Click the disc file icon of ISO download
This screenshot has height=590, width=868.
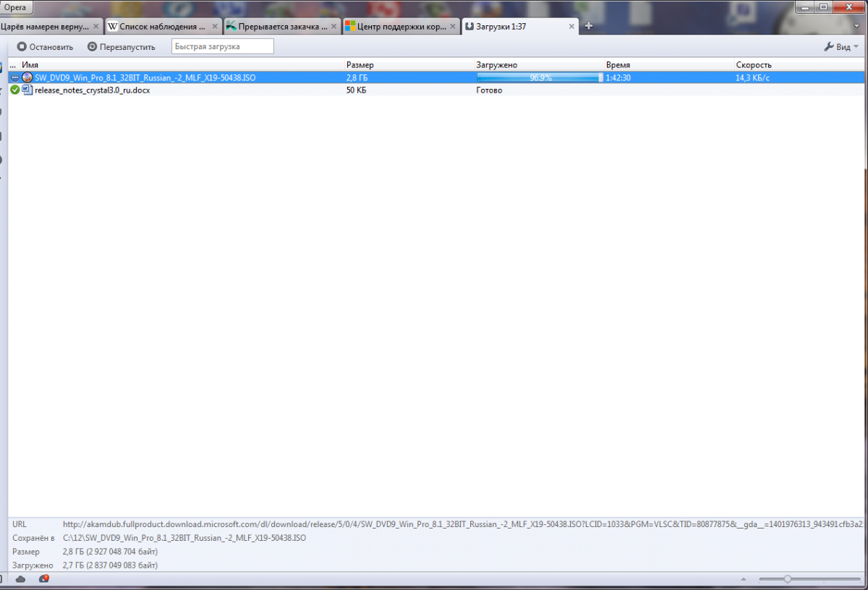coord(27,77)
